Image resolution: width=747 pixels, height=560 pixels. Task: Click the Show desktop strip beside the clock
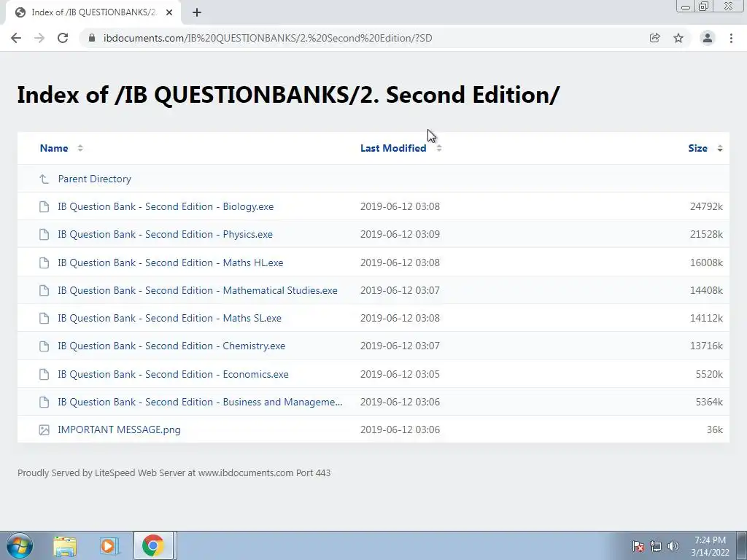(742, 545)
